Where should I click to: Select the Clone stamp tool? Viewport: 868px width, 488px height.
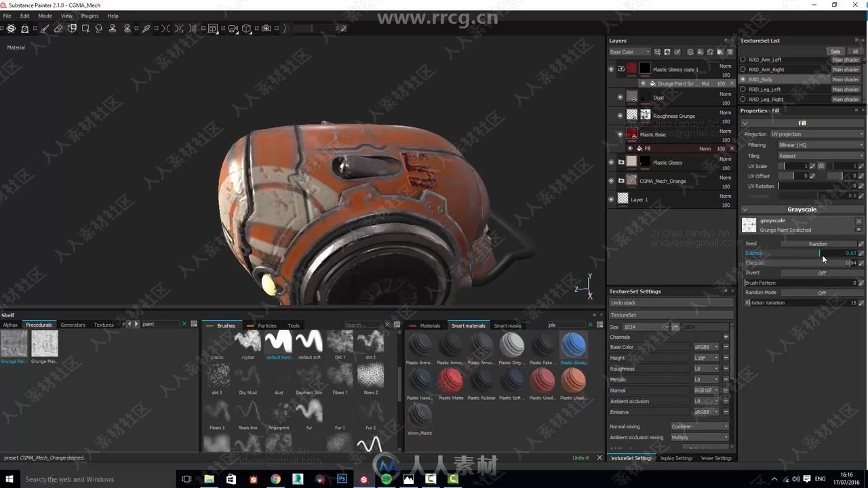click(x=113, y=28)
